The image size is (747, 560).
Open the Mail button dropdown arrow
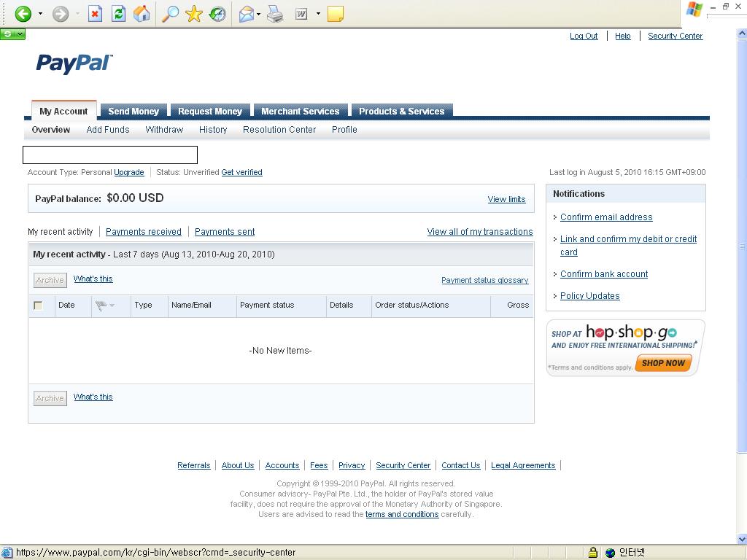259,14
